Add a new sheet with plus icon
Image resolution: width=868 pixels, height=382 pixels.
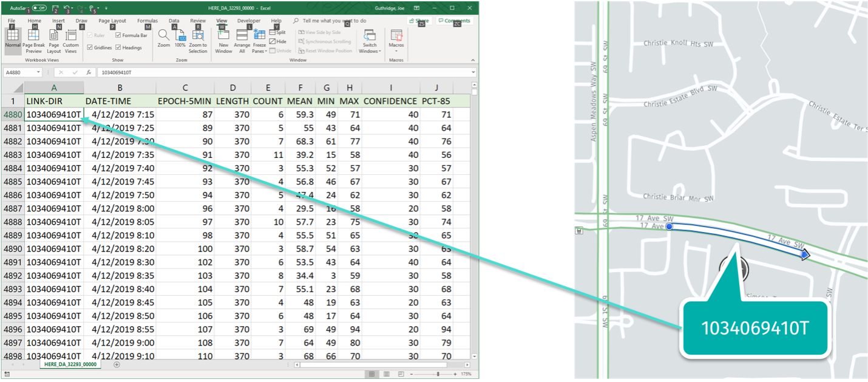pos(117,364)
